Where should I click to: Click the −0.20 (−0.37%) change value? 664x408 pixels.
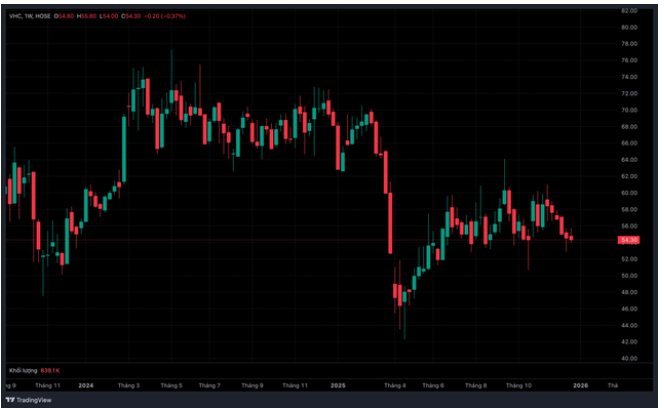pyautogui.click(x=165, y=16)
